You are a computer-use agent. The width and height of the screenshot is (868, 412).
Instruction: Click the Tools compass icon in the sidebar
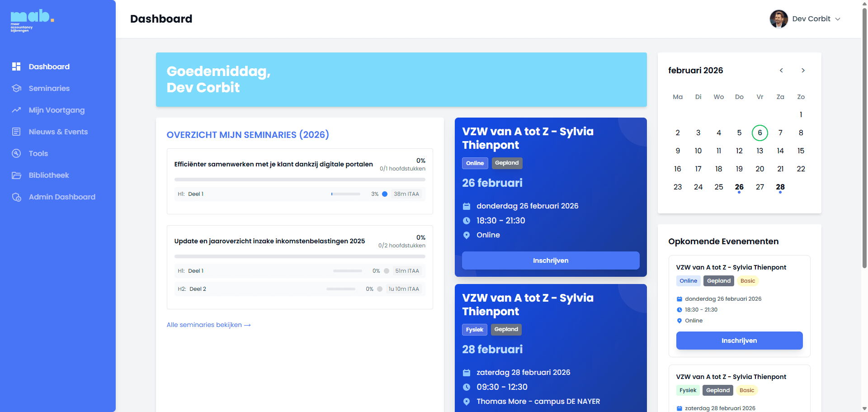click(x=16, y=153)
